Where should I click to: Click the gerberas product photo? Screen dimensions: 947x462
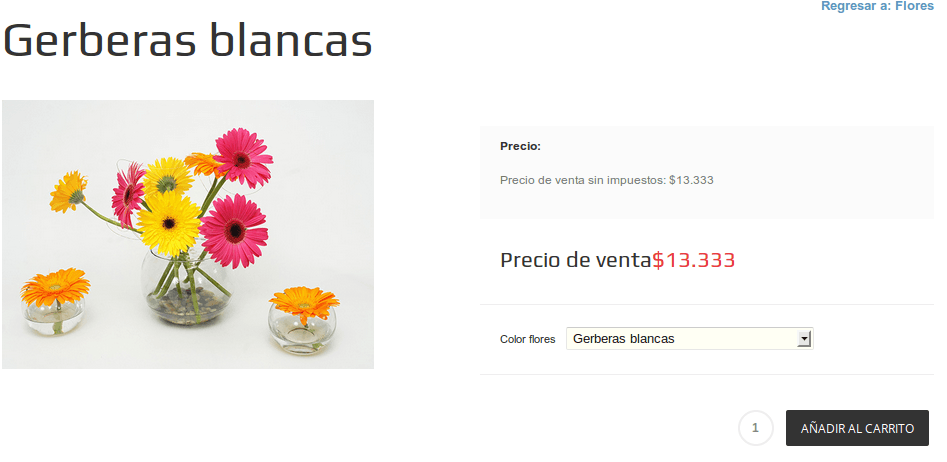point(188,234)
